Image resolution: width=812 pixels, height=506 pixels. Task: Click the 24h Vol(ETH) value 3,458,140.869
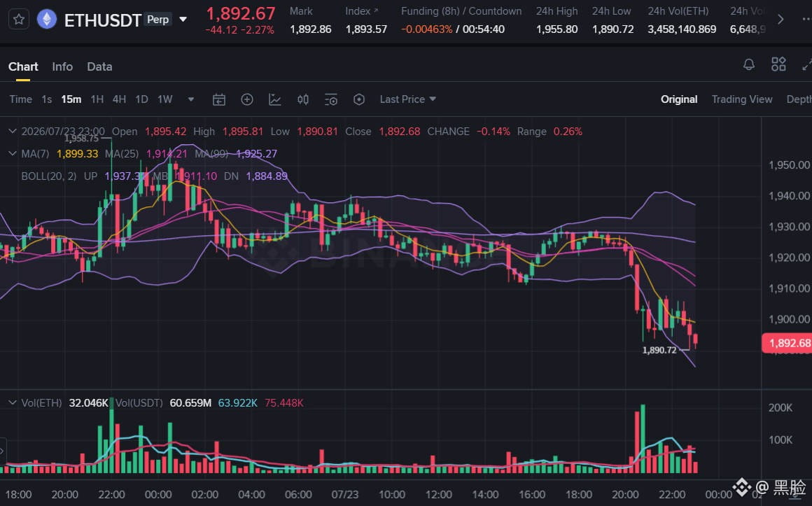pyautogui.click(x=682, y=29)
